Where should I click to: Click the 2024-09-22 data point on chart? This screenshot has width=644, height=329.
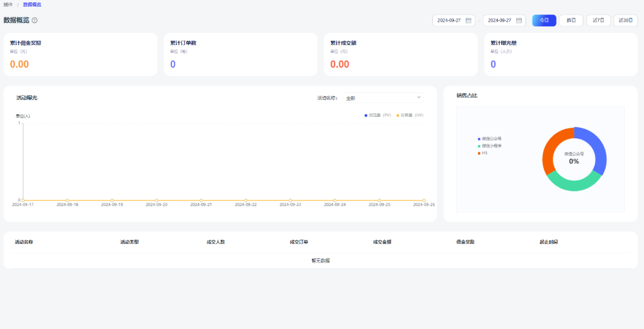click(246, 200)
